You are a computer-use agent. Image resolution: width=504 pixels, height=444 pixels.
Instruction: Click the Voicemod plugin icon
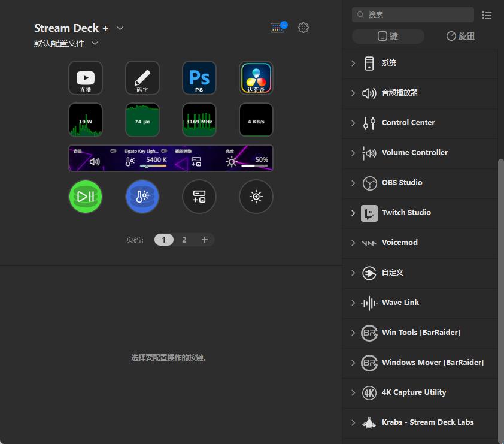(369, 243)
